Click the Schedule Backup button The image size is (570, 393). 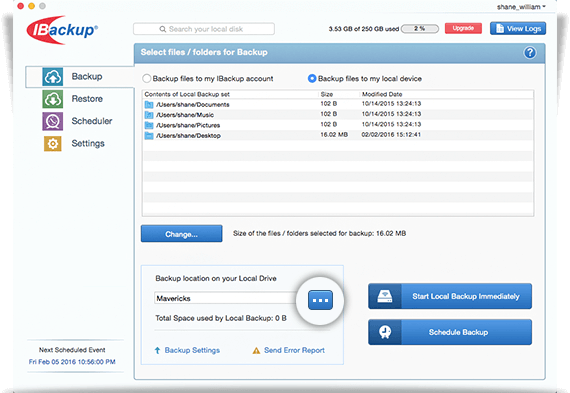(450, 332)
